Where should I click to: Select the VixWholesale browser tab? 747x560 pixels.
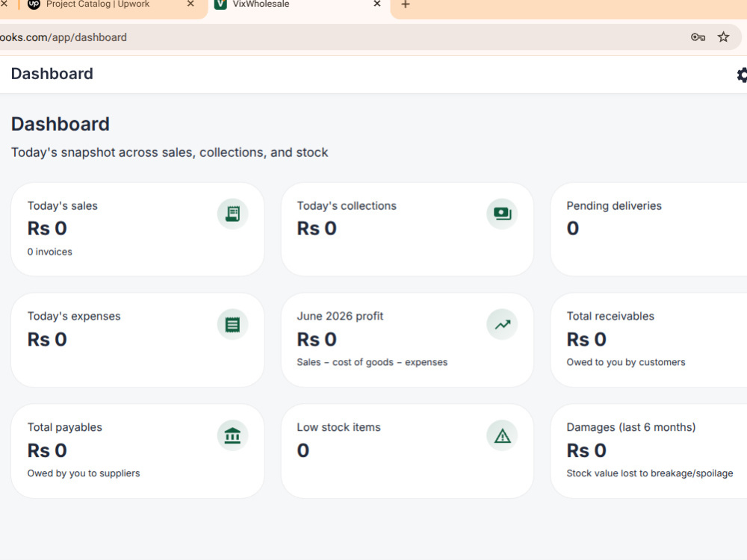point(300,6)
